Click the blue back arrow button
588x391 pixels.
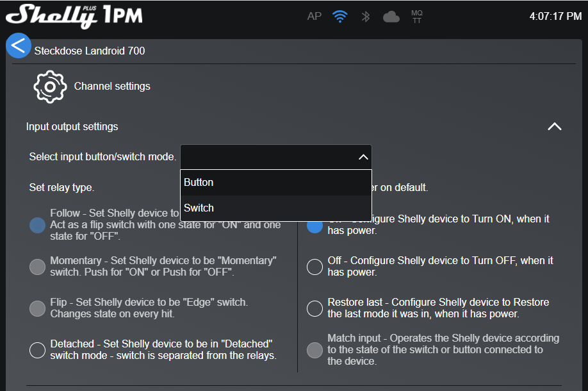[19, 46]
